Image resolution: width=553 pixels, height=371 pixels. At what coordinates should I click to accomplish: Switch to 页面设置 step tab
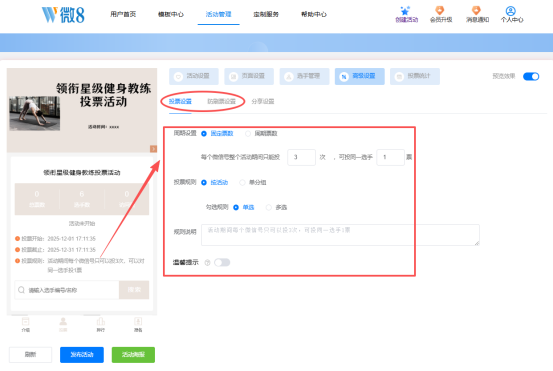coord(249,76)
